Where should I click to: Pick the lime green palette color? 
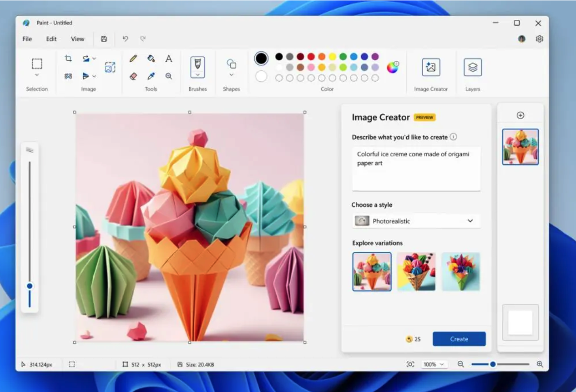(343, 67)
